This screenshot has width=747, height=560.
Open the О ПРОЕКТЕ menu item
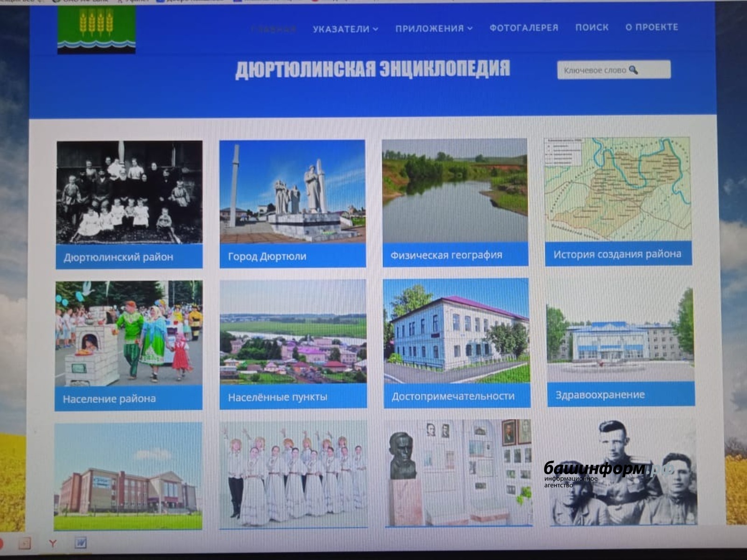pos(652,27)
